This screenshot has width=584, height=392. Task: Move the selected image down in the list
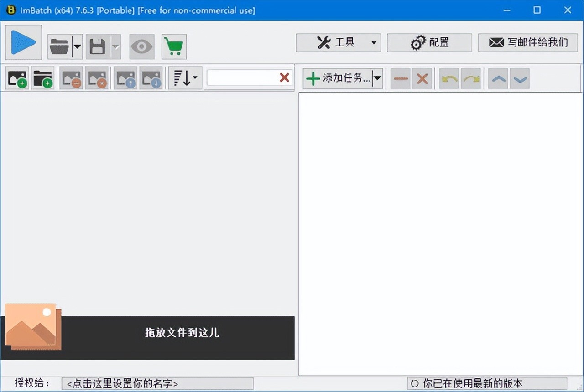[x=151, y=78]
